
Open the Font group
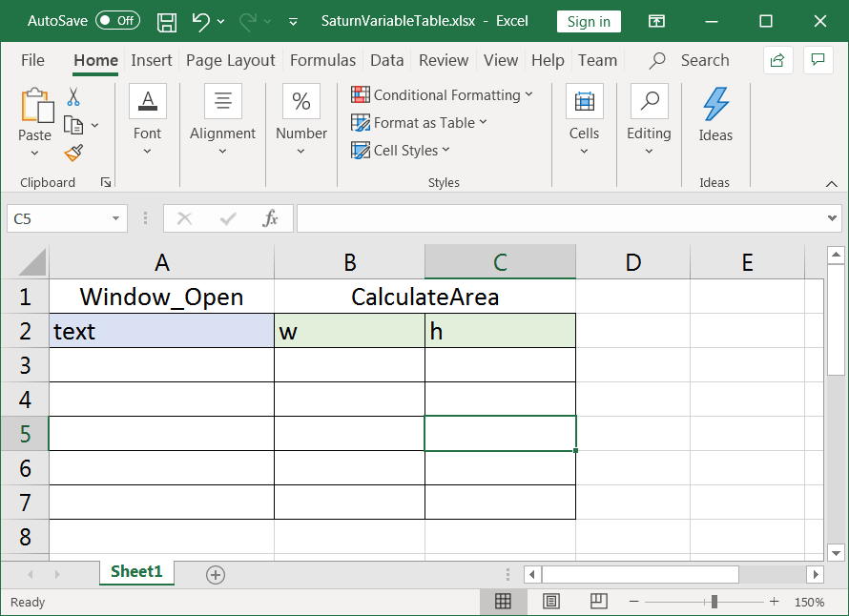[147, 120]
